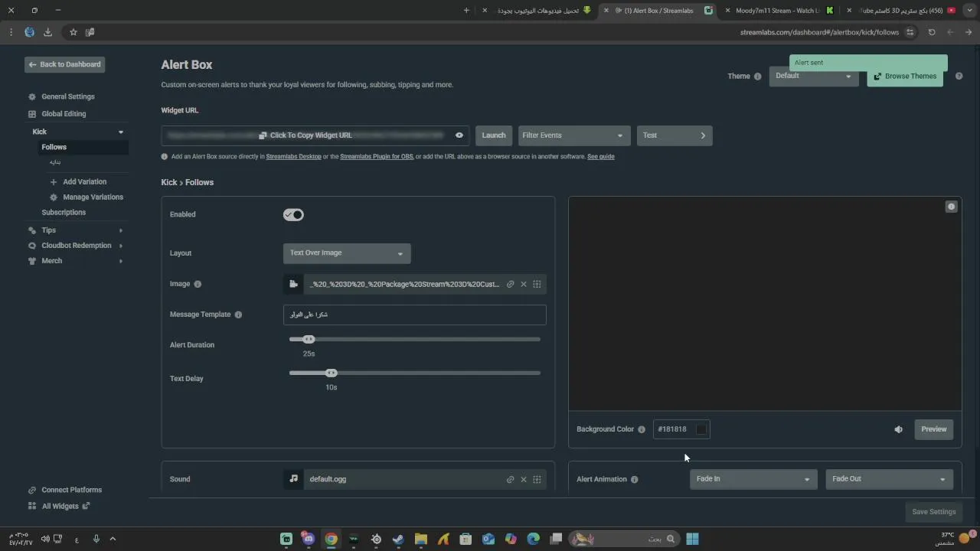Collapse the Kick section arrow
The height and width of the screenshot is (551, 980).
121,132
